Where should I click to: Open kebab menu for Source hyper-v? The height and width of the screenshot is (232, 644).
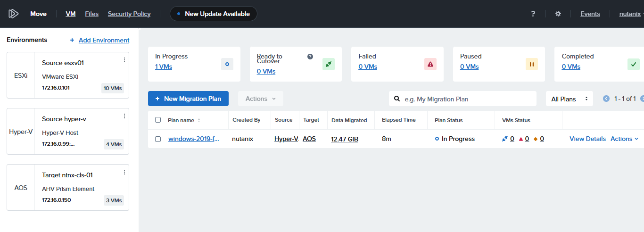pos(124,116)
